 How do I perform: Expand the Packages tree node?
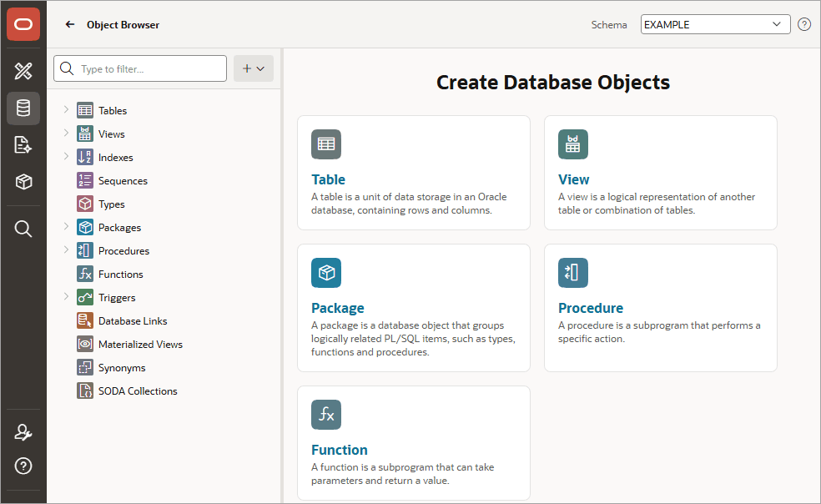[66, 226]
